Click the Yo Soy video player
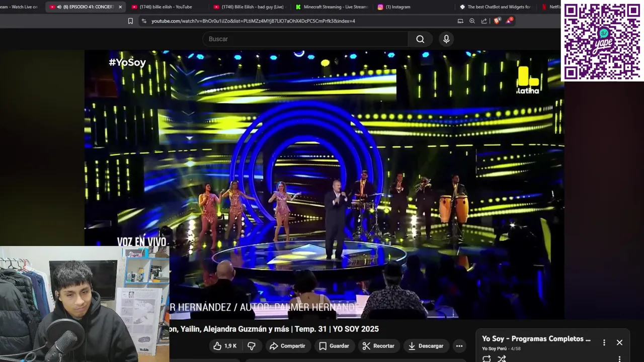This screenshot has width=644, height=362. [324, 185]
